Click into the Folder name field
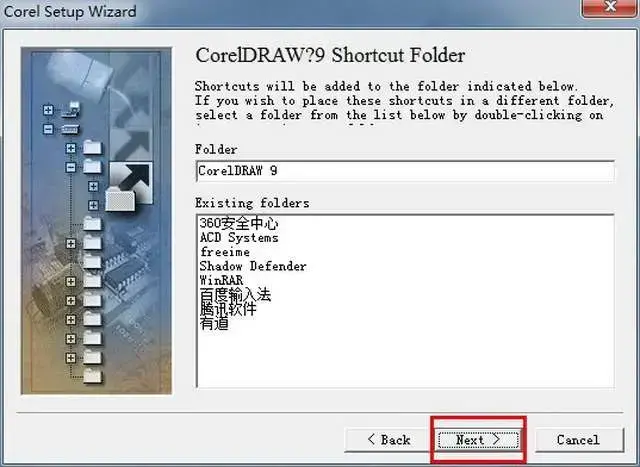 [x=405, y=171]
